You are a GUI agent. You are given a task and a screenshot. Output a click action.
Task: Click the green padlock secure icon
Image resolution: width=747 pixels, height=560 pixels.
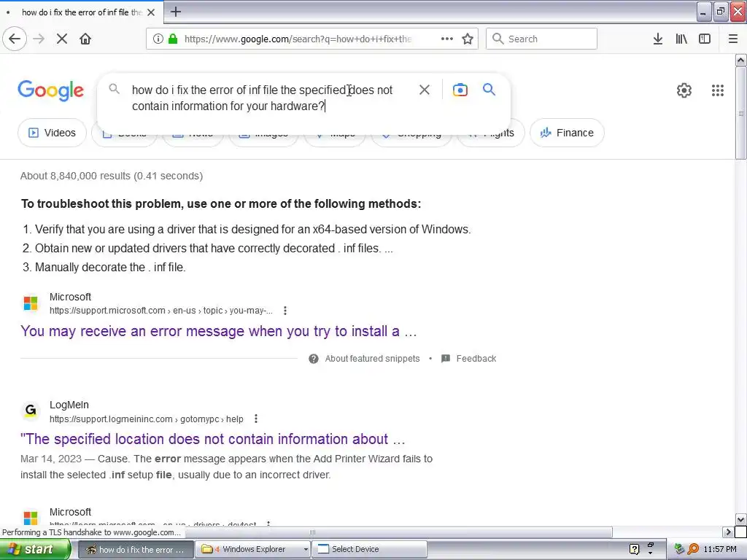point(173,39)
